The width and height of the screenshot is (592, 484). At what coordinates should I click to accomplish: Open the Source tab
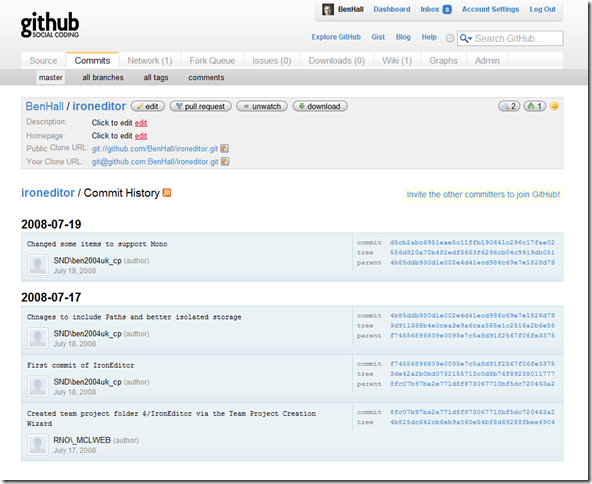click(43, 61)
